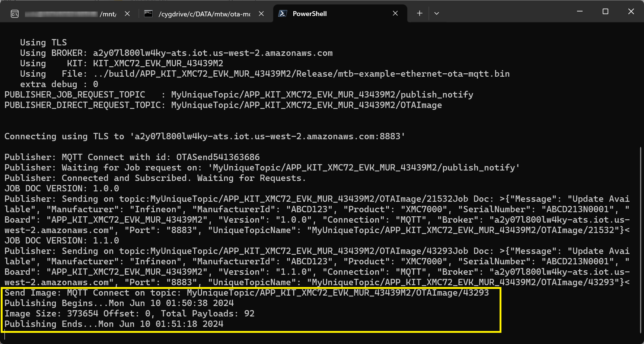This screenshot has width=644, height=344.
Task: Click the 'extra debug : 0' line
Action: pyautogui.click(x=59, y=84)
